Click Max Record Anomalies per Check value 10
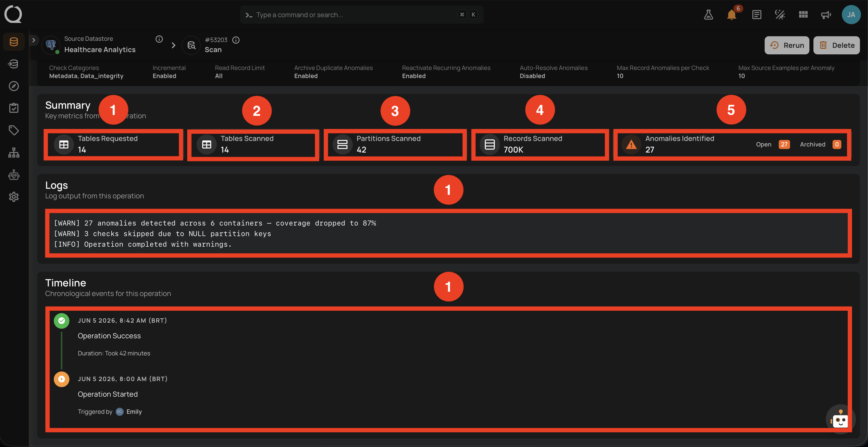This screenshot has width=868, height=447. point(620,76)
